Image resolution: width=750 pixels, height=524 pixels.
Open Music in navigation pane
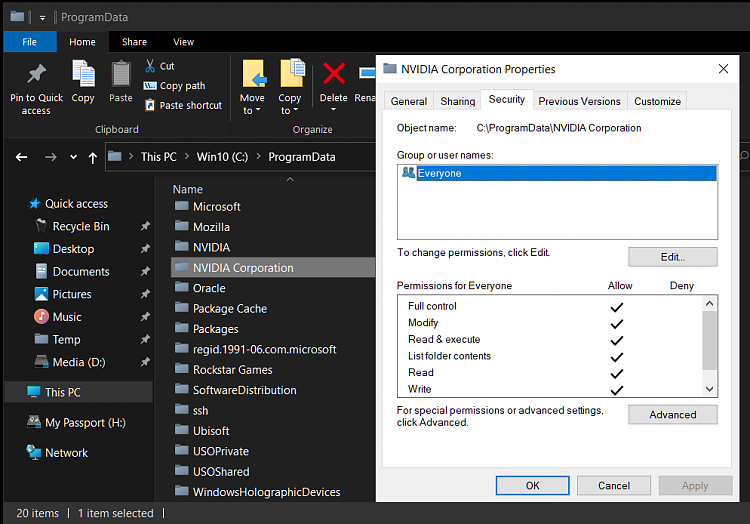(67, 317)
